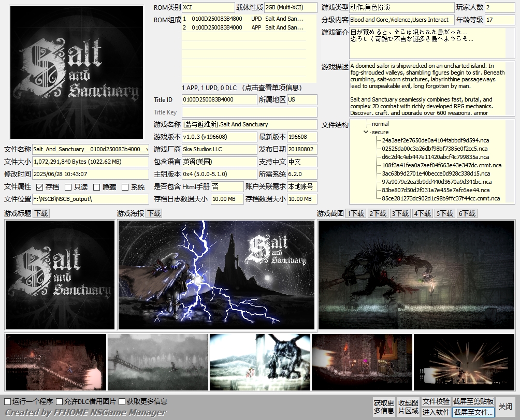Toggle the 隐藏 hidden checkbox
520x420 pixels.
96,187
